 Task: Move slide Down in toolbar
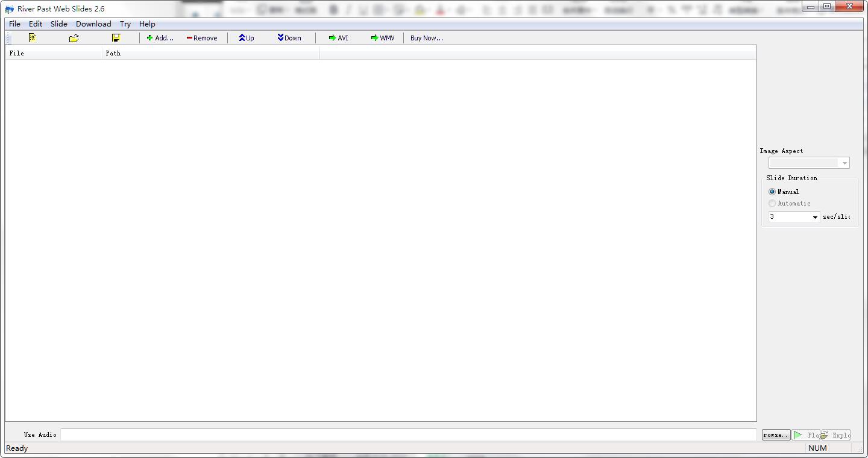289,38
